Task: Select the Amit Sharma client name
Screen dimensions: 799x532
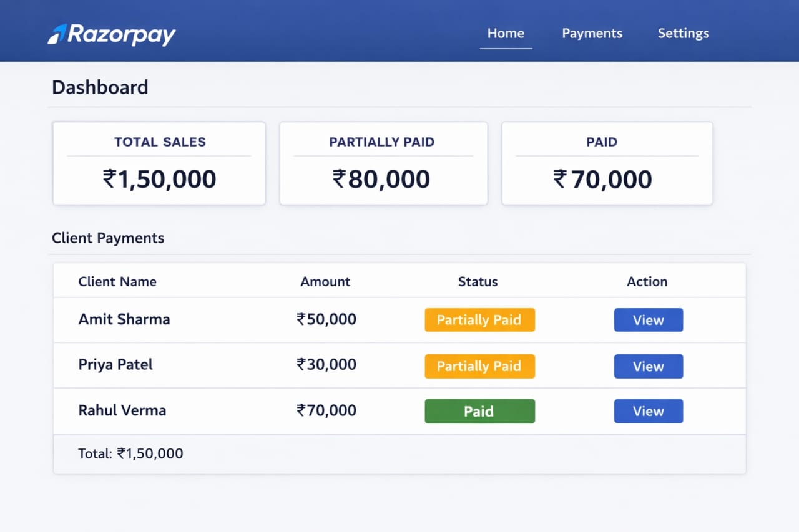Action: click(124, 319)
